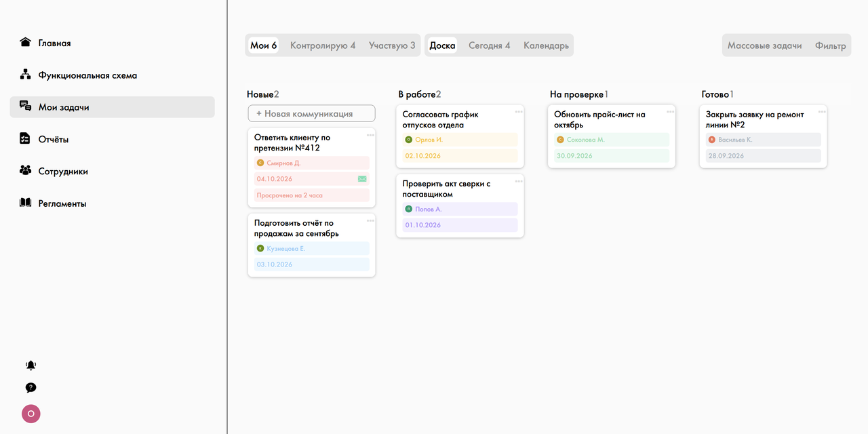Image resolution: width=868 pixels, height=434 pixels.
Task: Click the home icon beside Главная
Action: coord(26,42)
